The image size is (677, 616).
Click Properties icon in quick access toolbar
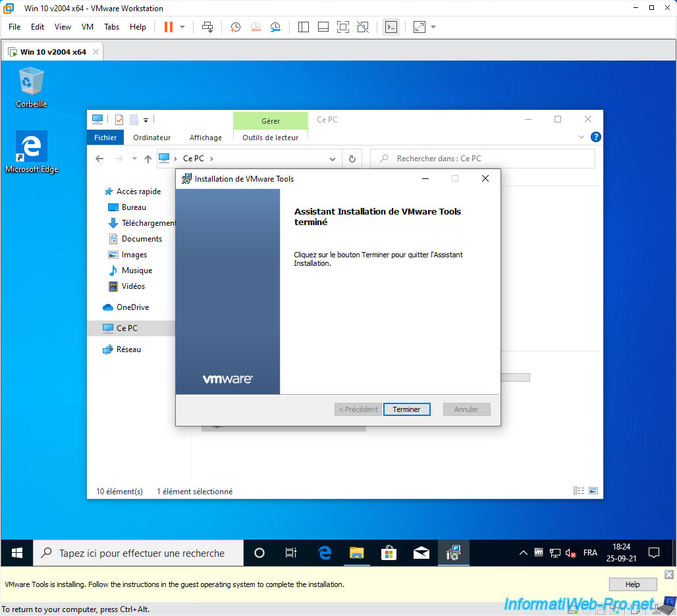119,120
